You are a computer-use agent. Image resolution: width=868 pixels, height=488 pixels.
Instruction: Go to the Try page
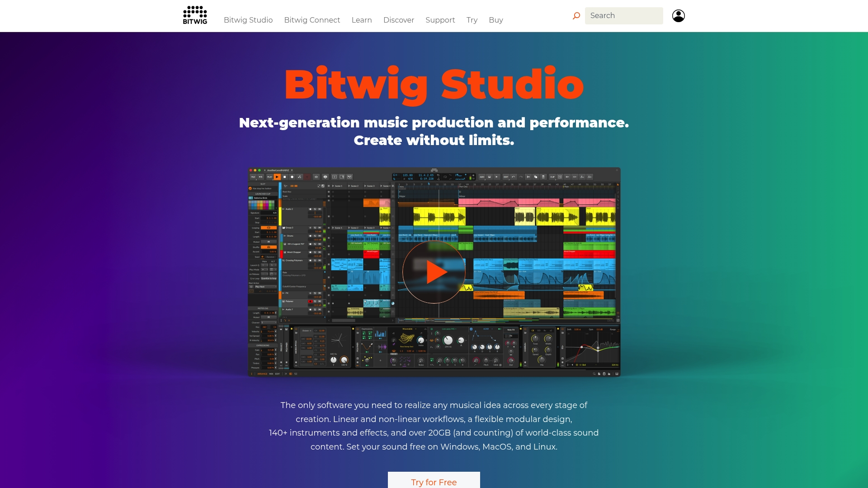tap(472, 20)
